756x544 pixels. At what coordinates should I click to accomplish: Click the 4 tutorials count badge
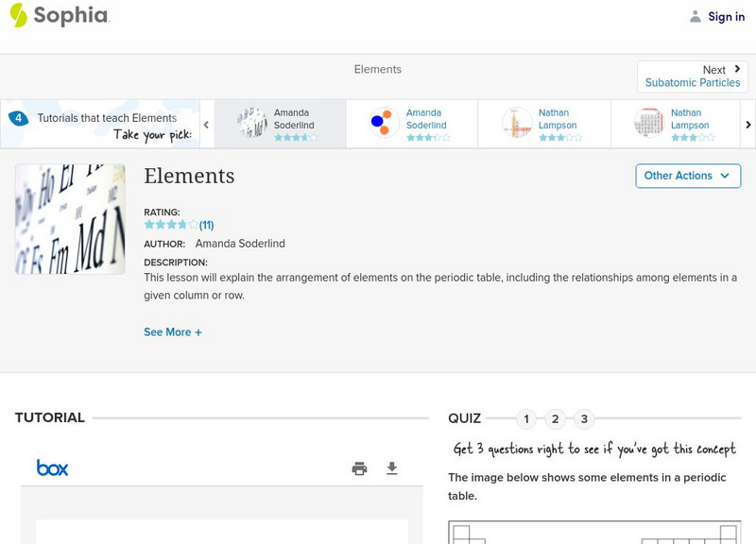click(x=18, y=118)
